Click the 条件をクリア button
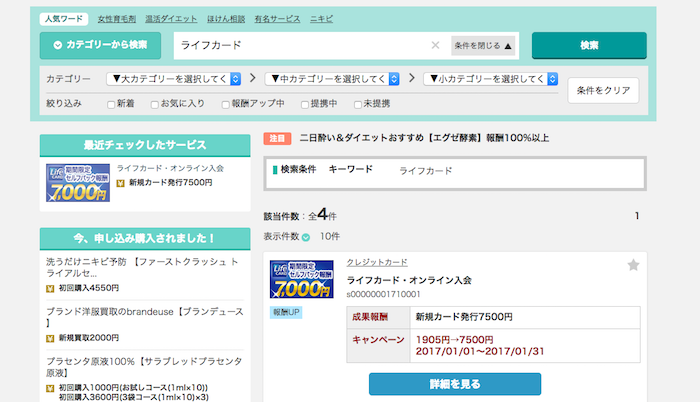This screenshot has width=700, height=402. tap(603, 90)
